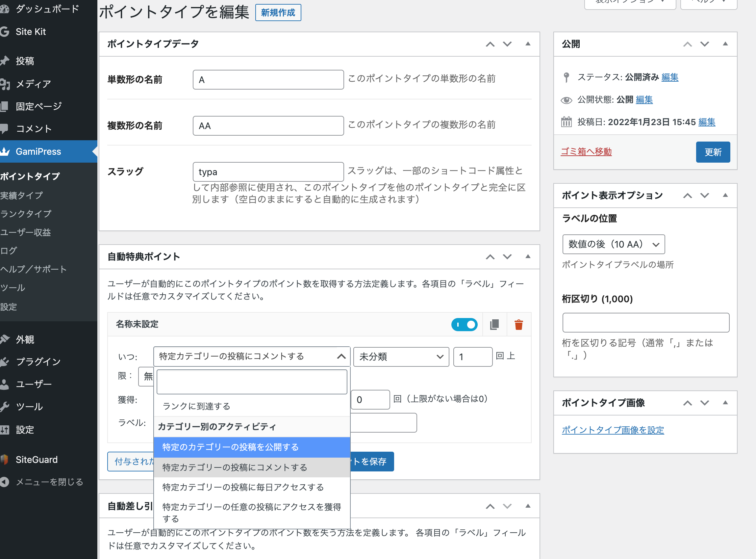This screenshot has height=559, width=756.
Task: Choose 特定カテゴリーの投稿に毎日アクセスする option
Action: click(x=252, y=487)
